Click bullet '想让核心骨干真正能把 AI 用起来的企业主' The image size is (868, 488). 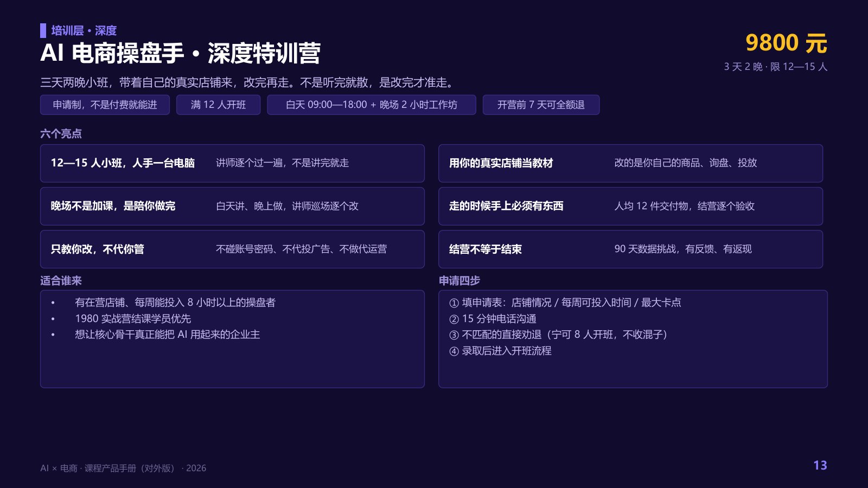pyautogui.click(x=167, y=335)
